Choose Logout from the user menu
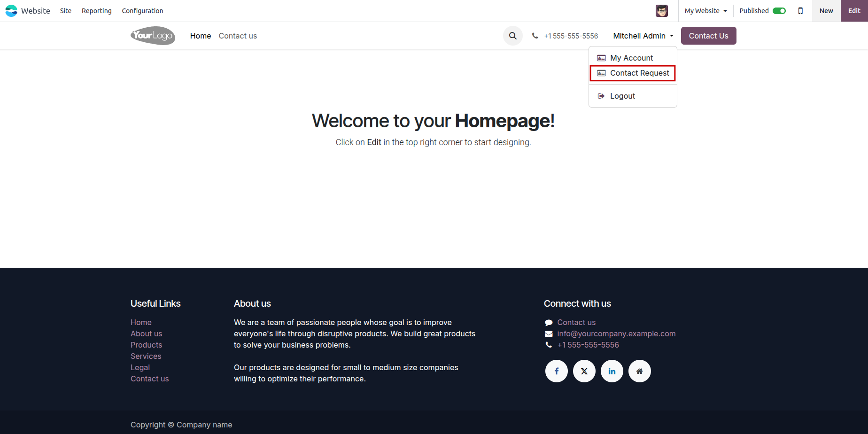 pos(633,96)
